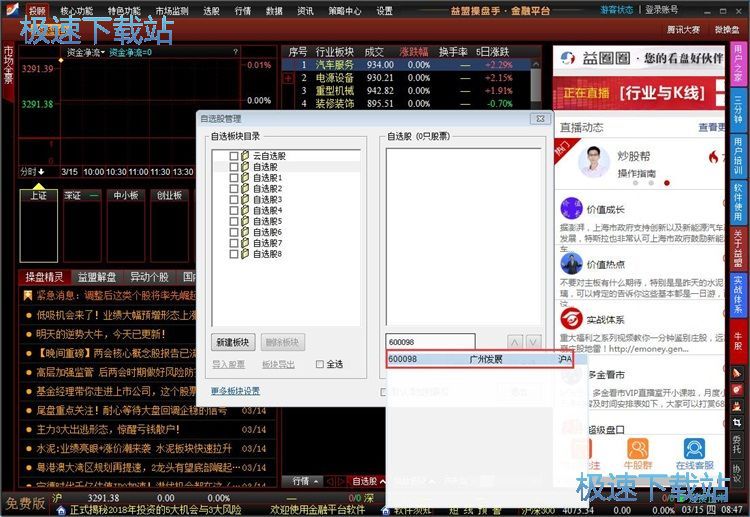Check the 自选股3 checkbox
750x517 pixels.
click(234, 199)
